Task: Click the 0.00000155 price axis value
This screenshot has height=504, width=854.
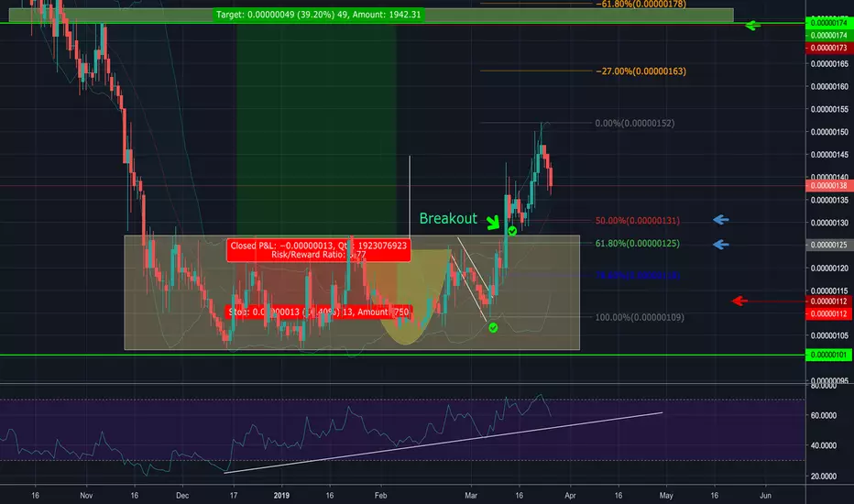Action: pos(829,110)
